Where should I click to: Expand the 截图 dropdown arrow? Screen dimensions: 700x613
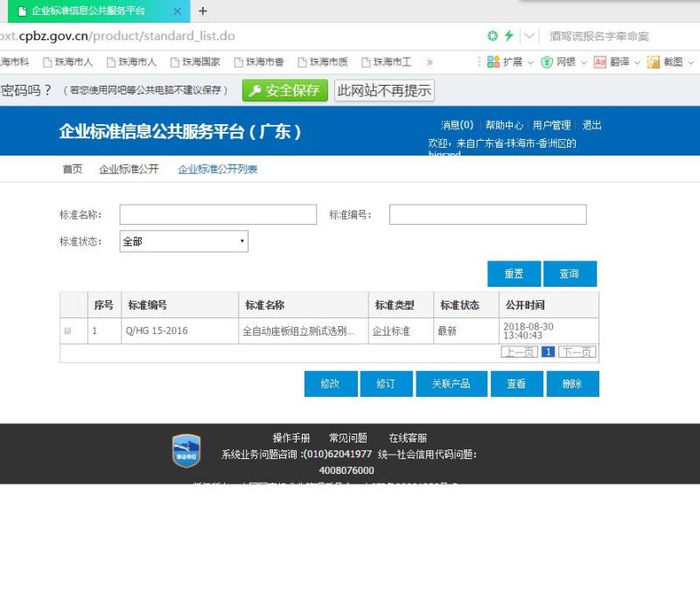click(690, 62)
